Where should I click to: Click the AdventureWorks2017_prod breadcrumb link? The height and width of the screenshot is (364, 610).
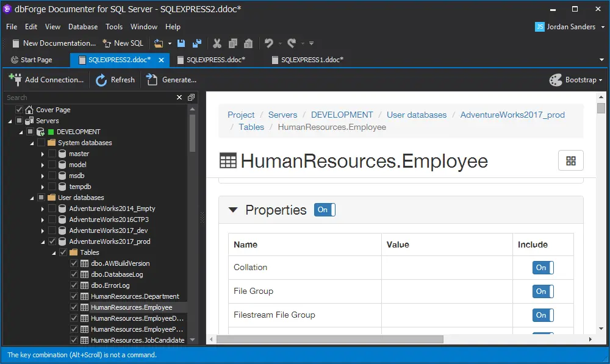[512, 115]
